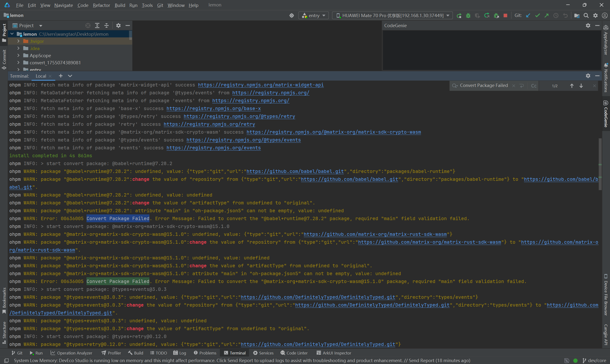Screen dimensions: 610x364
Task: Hide the CodeGenie panel
Action: coord(598,25)
